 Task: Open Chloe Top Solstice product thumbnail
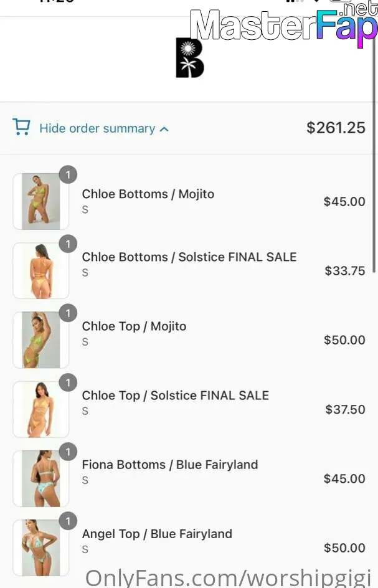(x=41, y=409)
